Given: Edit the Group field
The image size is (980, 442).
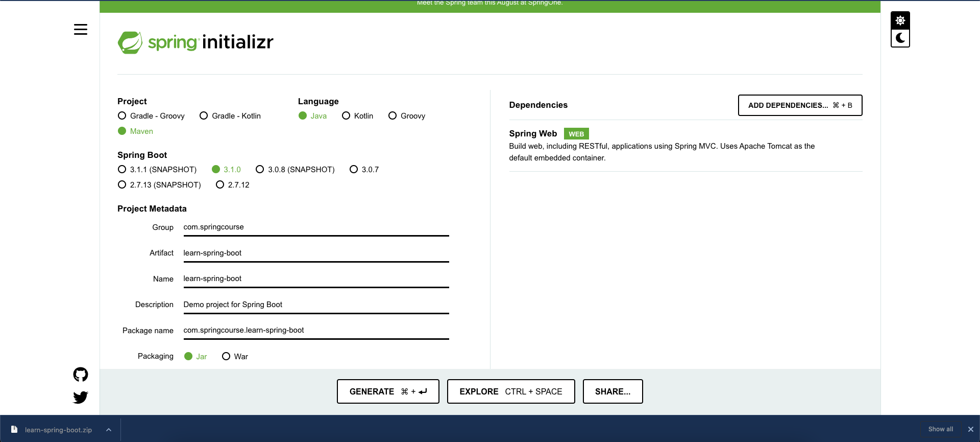Looking at the screenshot, I should [x=316, y=227].
